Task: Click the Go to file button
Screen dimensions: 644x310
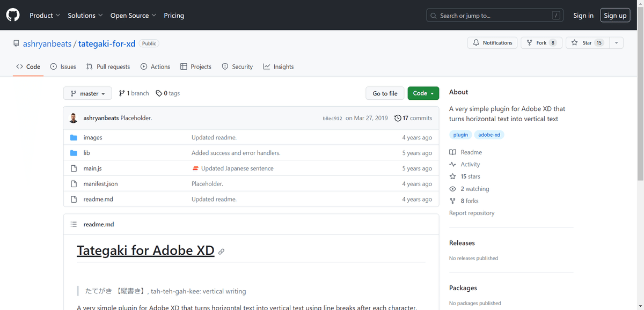Action: (x=385, y=93)
